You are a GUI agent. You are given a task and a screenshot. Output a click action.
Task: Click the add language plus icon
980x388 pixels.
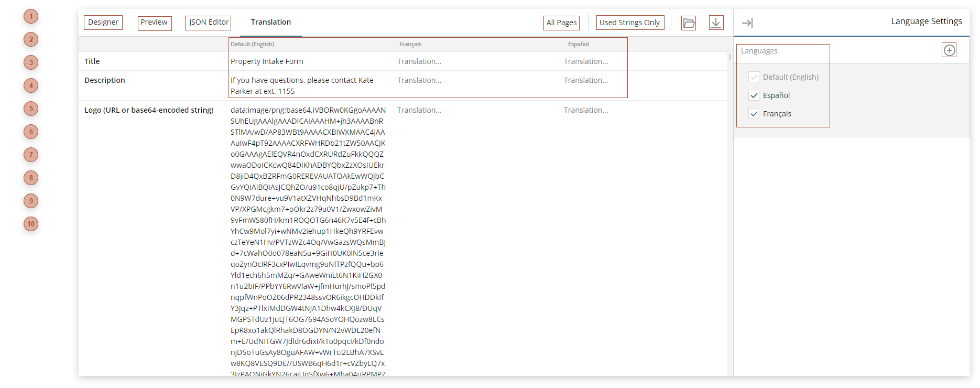click(949, 50)
